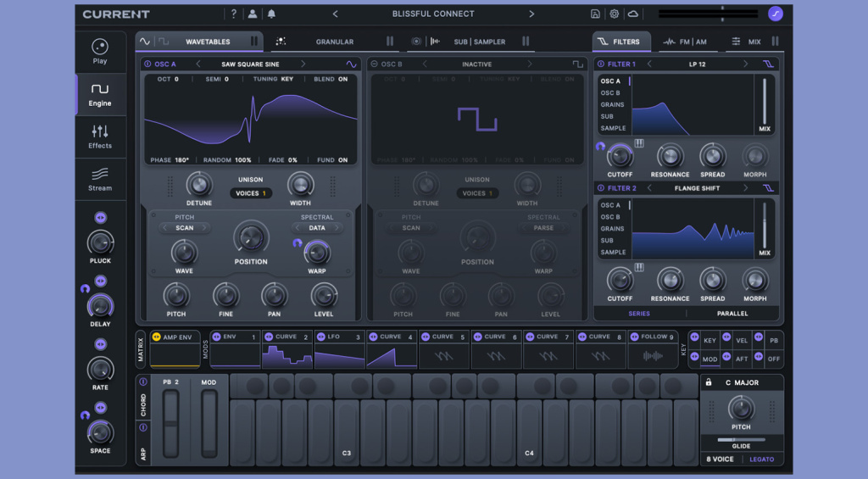Viewport: 868px width, 479px height.
Task: Adjust the GLIDE slider
Action: (x=741, y=440)
